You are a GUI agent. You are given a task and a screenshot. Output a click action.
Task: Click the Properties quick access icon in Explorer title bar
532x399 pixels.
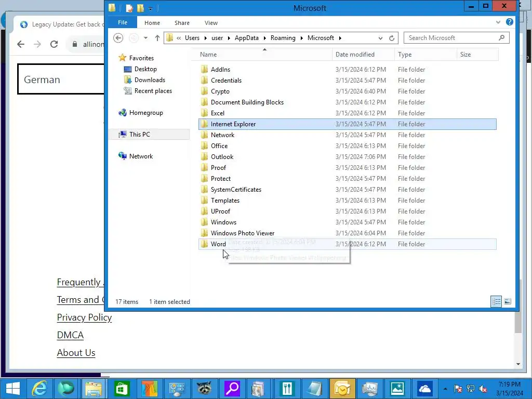(129, 8)
